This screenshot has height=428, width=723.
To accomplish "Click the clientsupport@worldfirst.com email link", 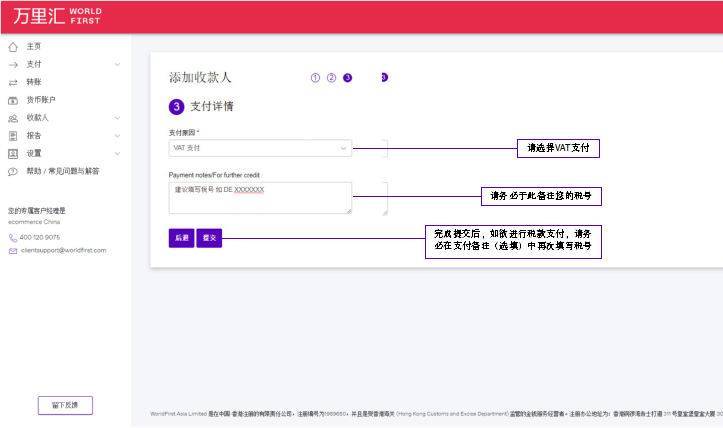I will 64,250.
